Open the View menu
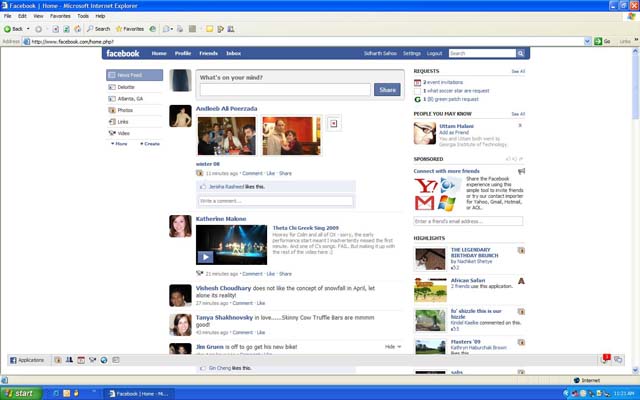The image size is (640, 400). [38, 16]
